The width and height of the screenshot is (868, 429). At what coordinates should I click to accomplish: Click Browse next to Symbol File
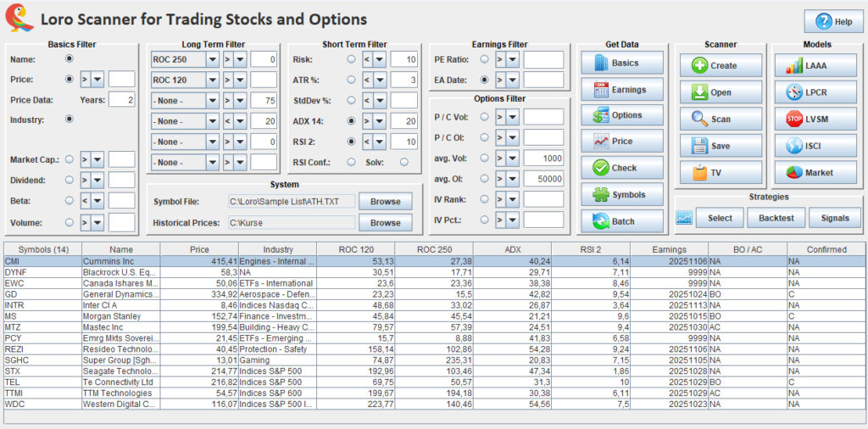(385, 201)
